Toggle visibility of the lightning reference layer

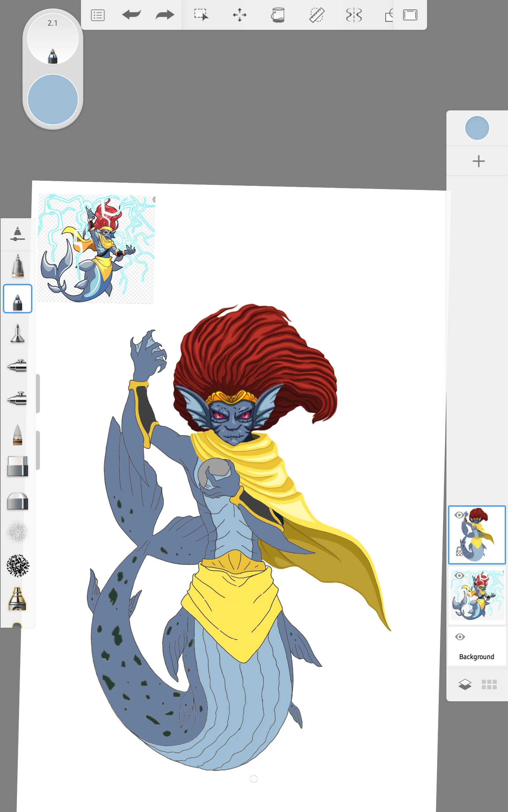click(459, 575)
